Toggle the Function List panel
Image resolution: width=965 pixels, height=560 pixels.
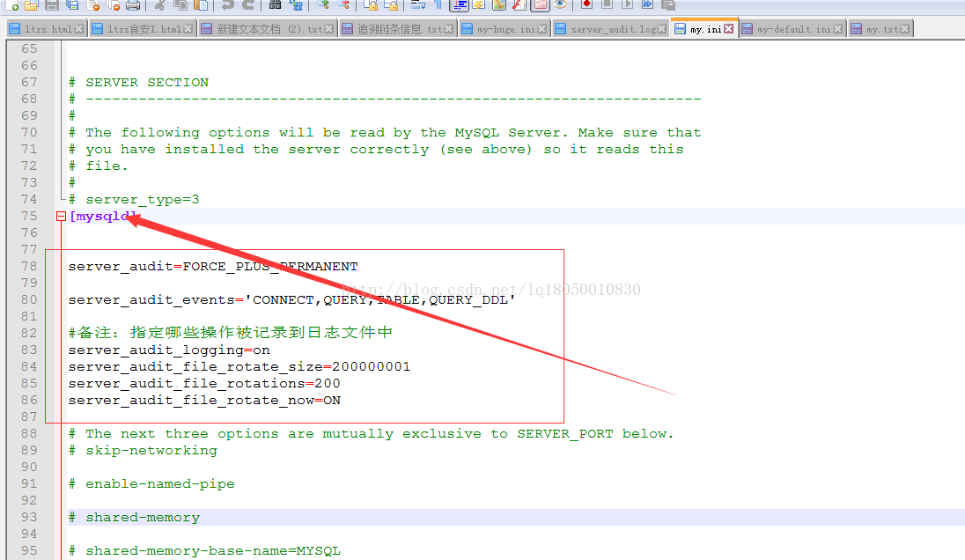pyautogui.click(x=519, y=5)
